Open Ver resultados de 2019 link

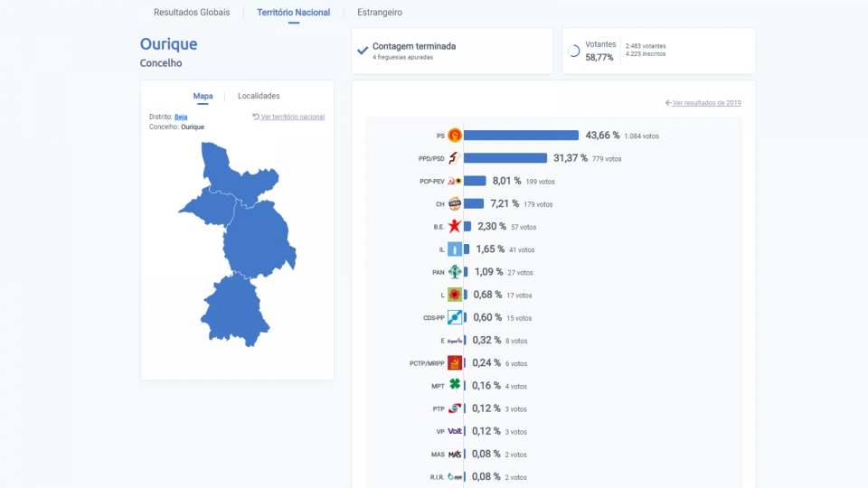(x=703, y=103)
